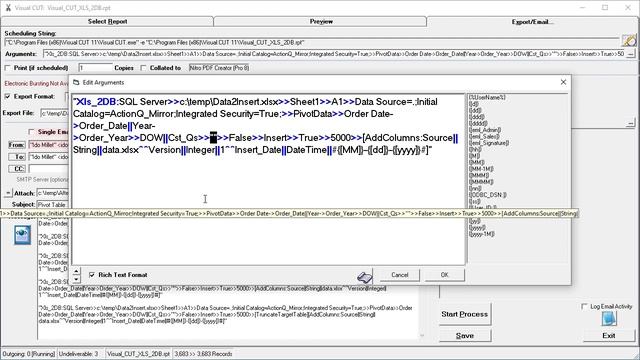Screen dimensions: 640x360
Task: Click Start Process button
Action: pos(464,314)
